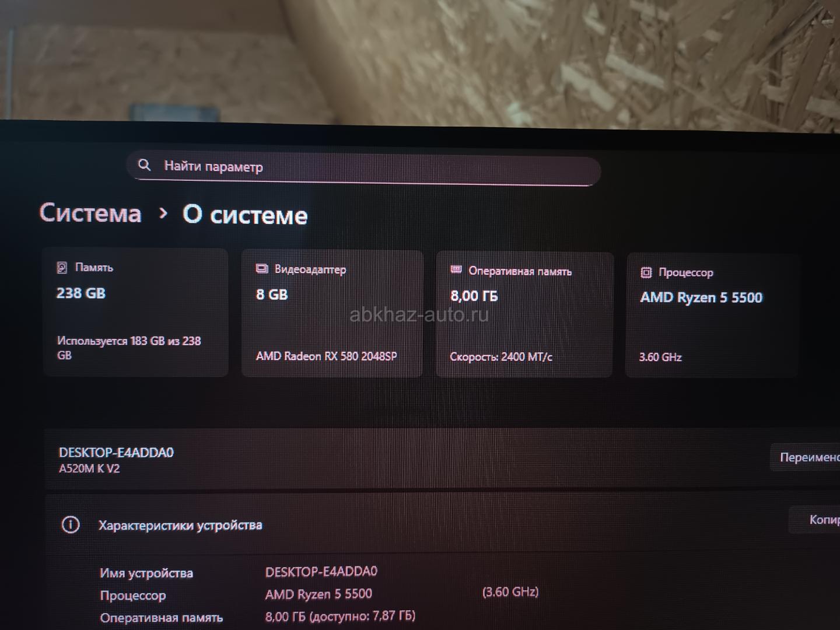Image resolution: width=840 pixels, height=630 pixels.
Task: Click the RAM chip icon beside Оперативная память
Action: (x=456, y=270)
